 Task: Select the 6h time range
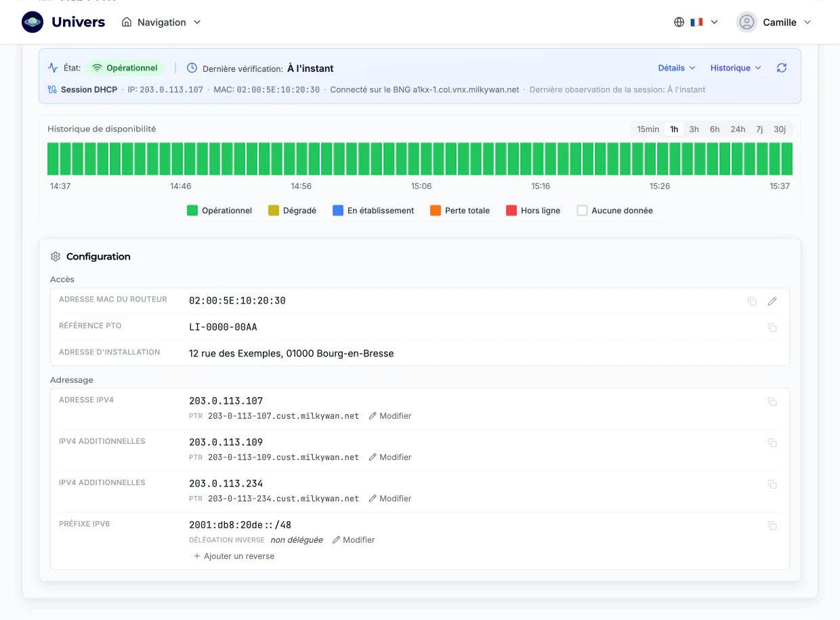point(715,129)
